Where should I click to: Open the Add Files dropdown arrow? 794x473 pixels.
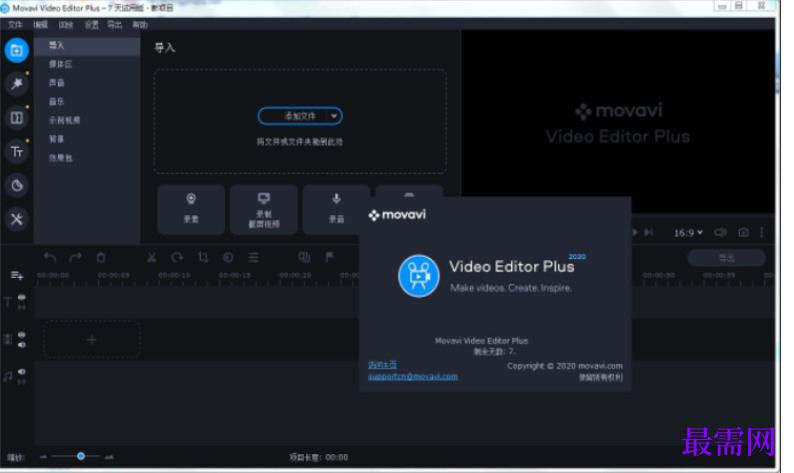pos(334,116)
